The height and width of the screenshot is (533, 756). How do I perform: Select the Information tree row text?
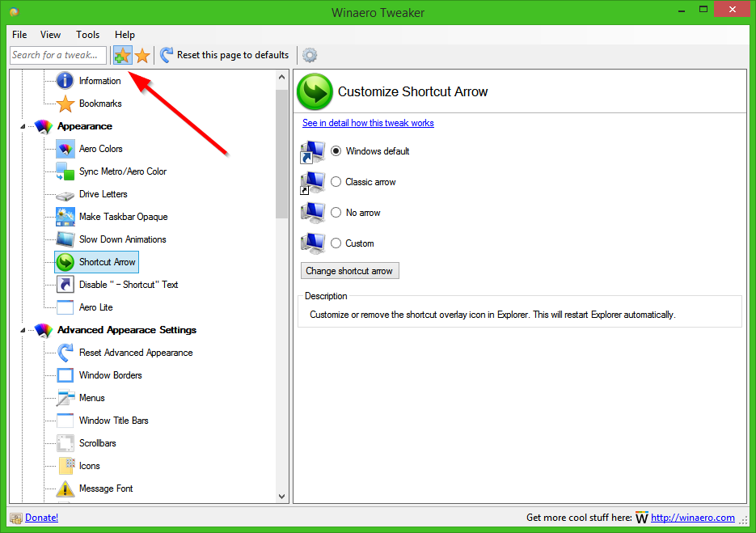(x=99, y=81)
